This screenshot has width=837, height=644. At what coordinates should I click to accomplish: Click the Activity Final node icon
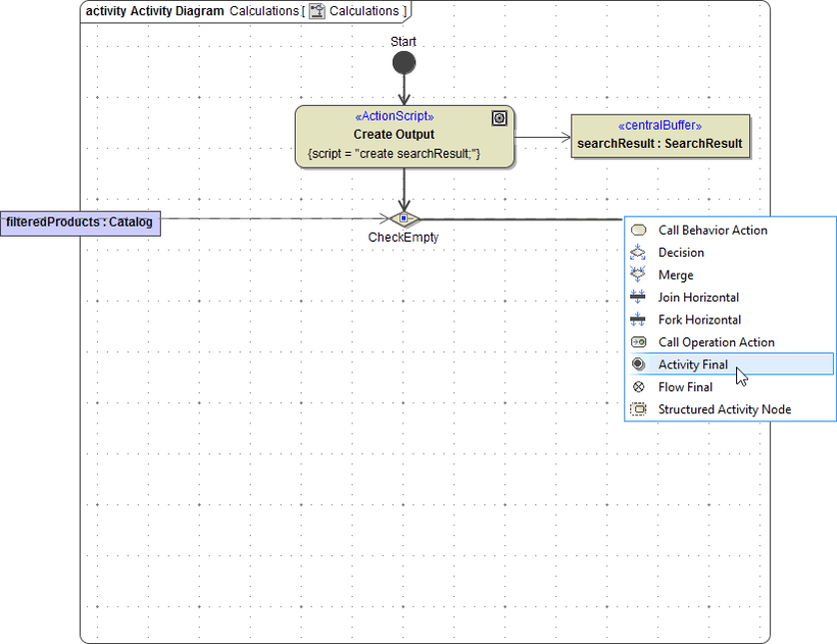(x=638, y=364)
